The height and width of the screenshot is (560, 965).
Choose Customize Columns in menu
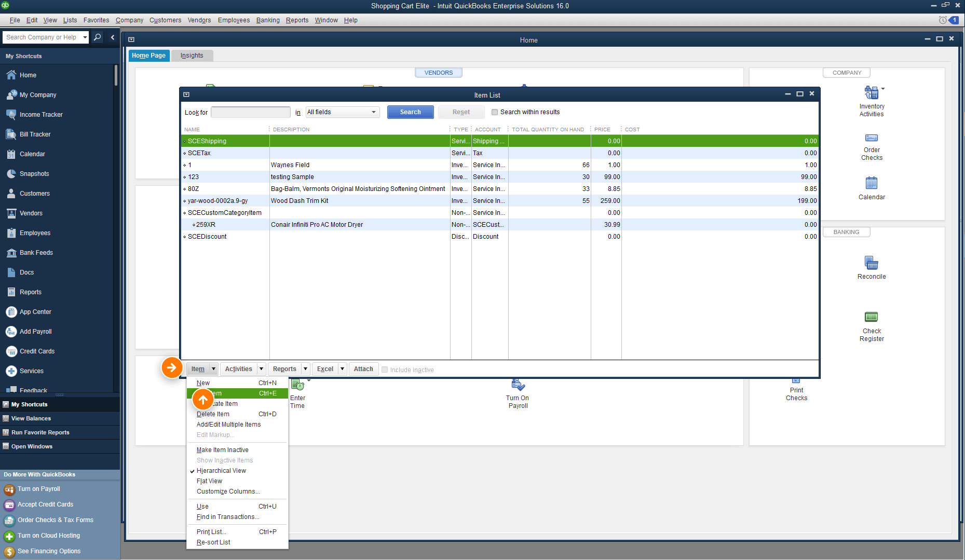(x=237, y=491)
